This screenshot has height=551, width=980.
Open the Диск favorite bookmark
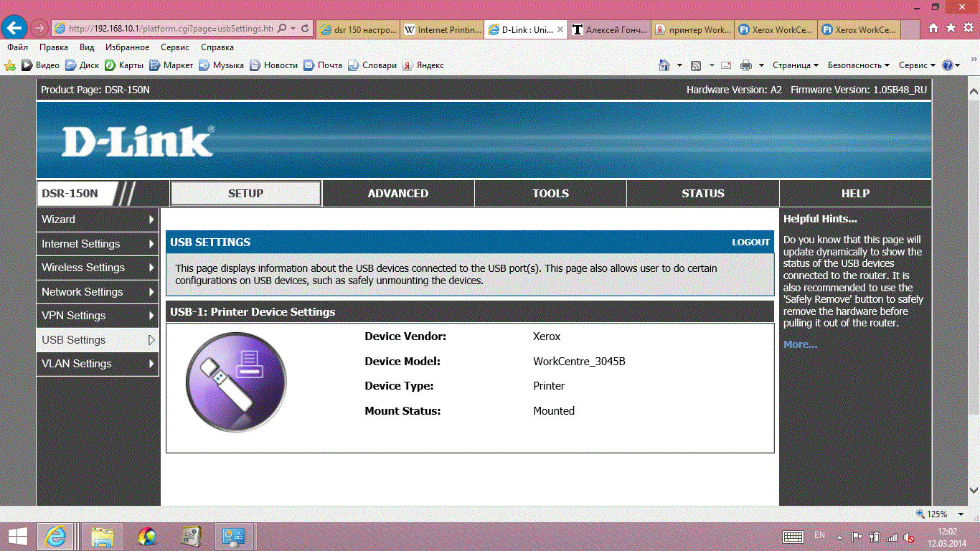coord(83,65)
